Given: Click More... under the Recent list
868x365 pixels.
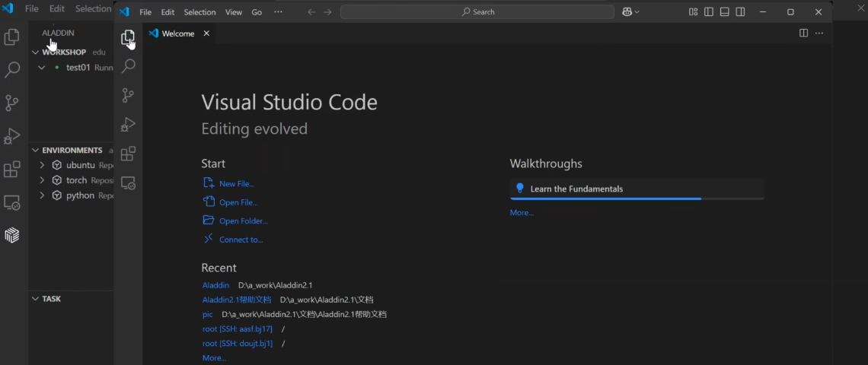Looking at the screenshot, I should pos(214,358).
